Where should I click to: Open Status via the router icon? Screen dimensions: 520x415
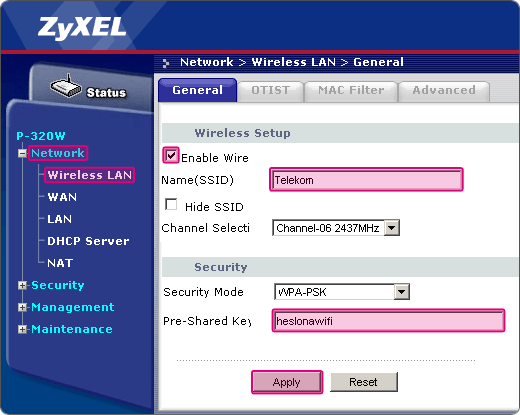(x=66, y=87)
